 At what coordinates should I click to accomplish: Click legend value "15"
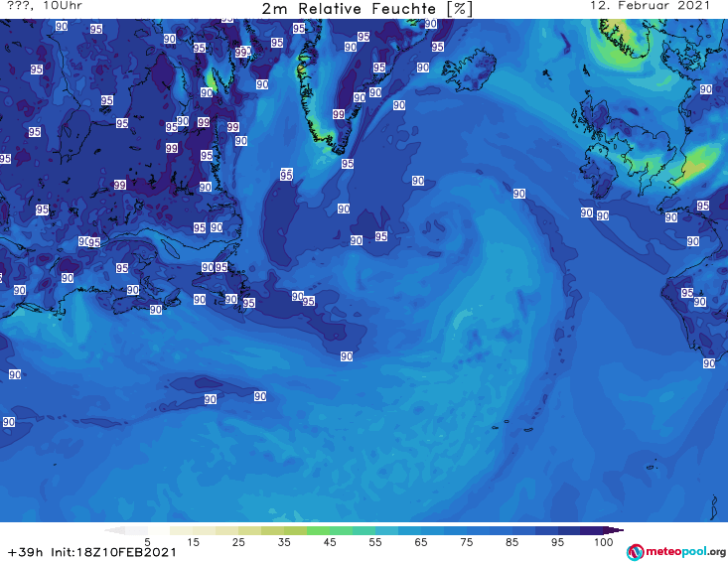193,542
